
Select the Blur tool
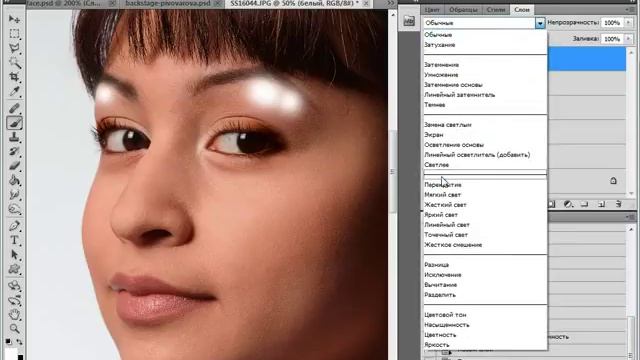click(14, 195)
